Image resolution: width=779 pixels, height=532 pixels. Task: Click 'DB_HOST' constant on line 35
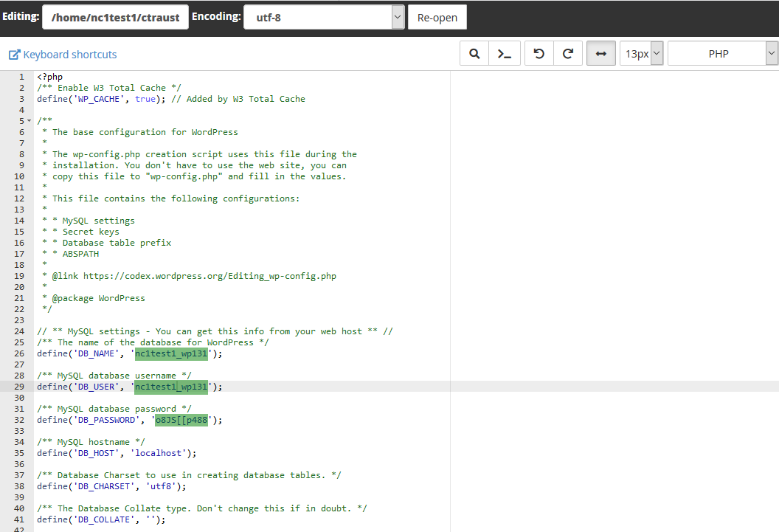click(x=97, y=453)
